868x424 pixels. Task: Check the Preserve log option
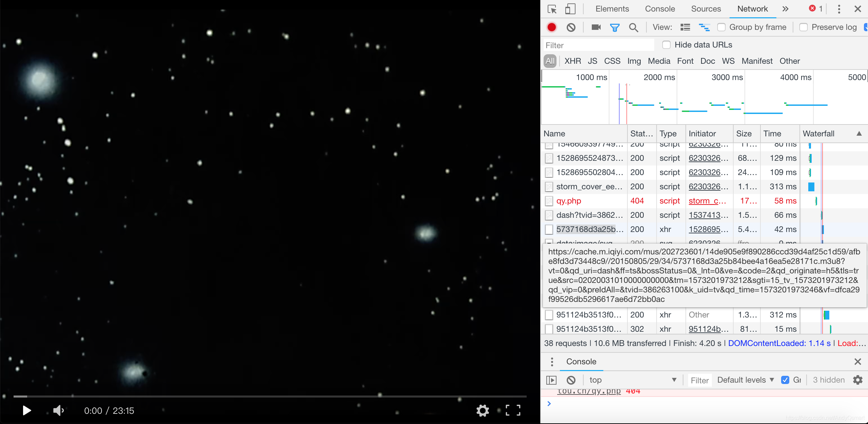click(804, 27)
